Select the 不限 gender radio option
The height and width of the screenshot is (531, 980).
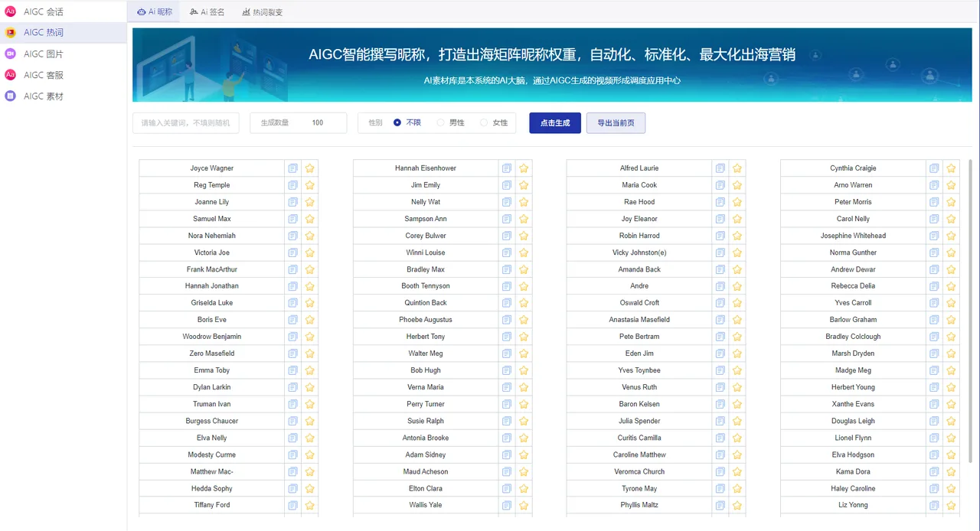click(397, 122)
